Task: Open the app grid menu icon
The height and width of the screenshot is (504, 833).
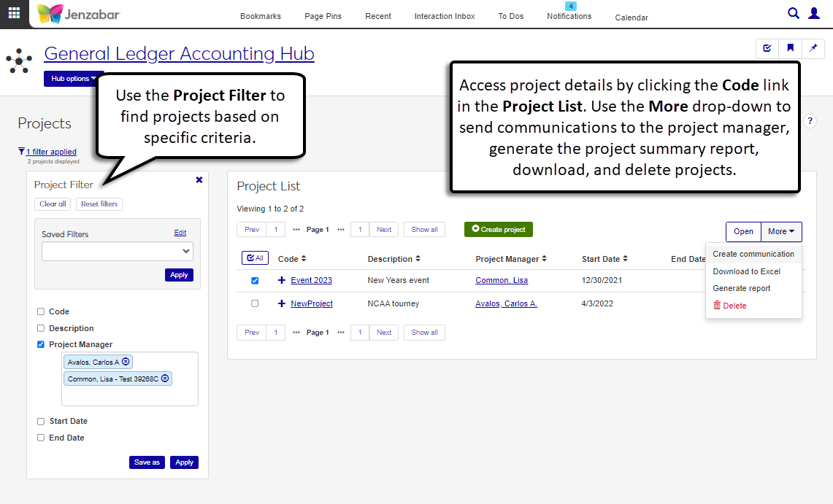Action: (x=15, y=13)
